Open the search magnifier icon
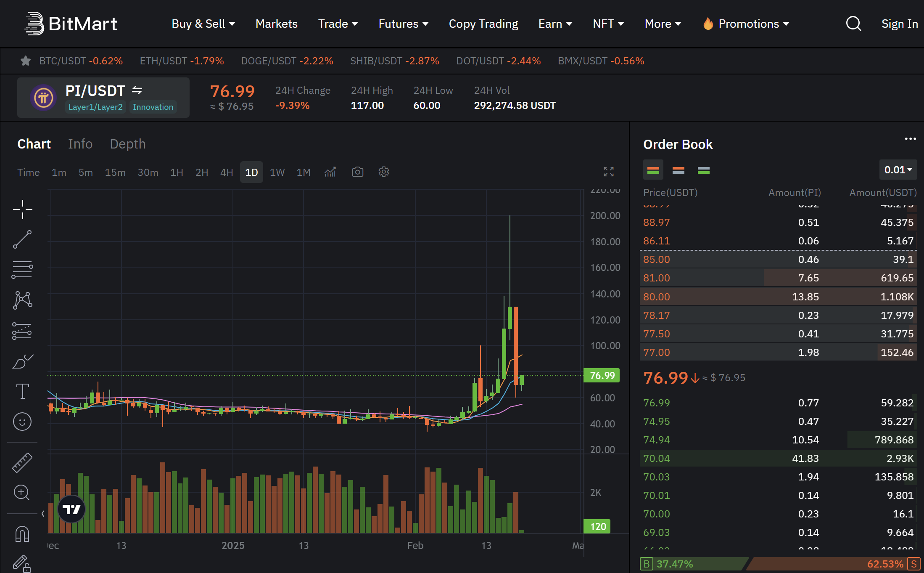Image resolution: width=924 pixels, height=573 pixels. coord(853,24)
